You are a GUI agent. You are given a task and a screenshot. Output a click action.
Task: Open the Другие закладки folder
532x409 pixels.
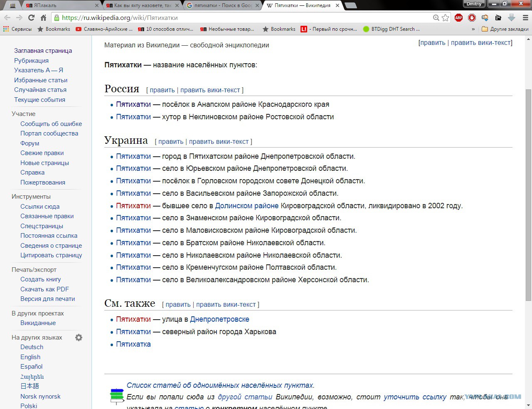click(505, 29)
